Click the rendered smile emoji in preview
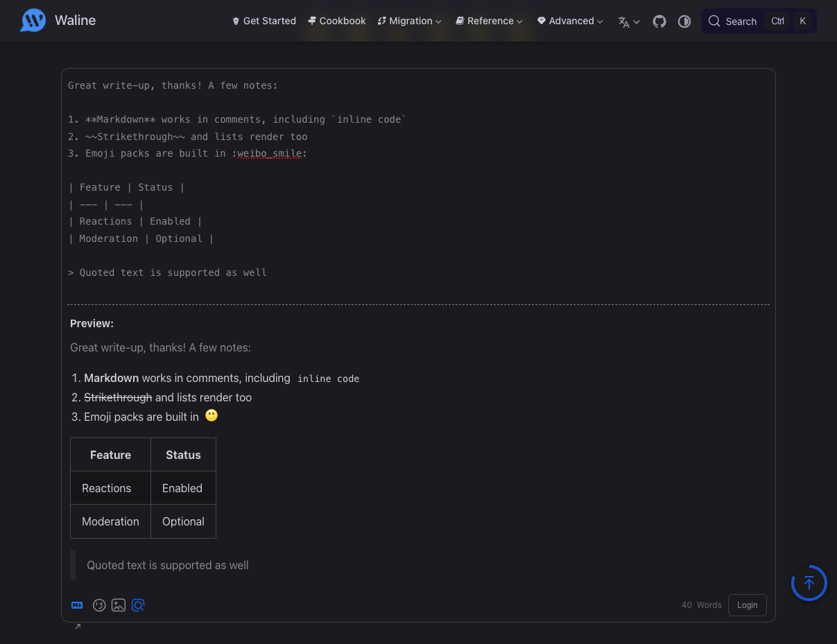This screenshot has height=644, width=837. pyautogui.click(x=212, y=416)
